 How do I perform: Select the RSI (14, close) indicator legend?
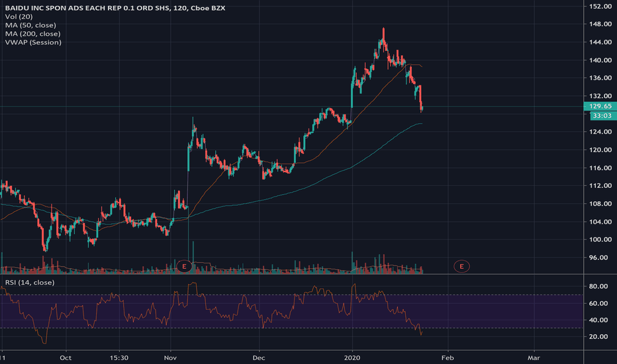click(x=30, y=283)
